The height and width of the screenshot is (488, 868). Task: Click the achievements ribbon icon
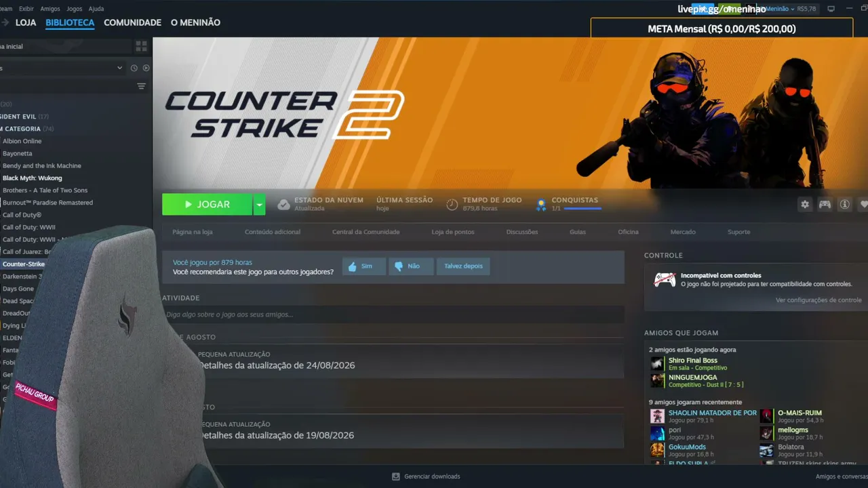tap(541, 204)
